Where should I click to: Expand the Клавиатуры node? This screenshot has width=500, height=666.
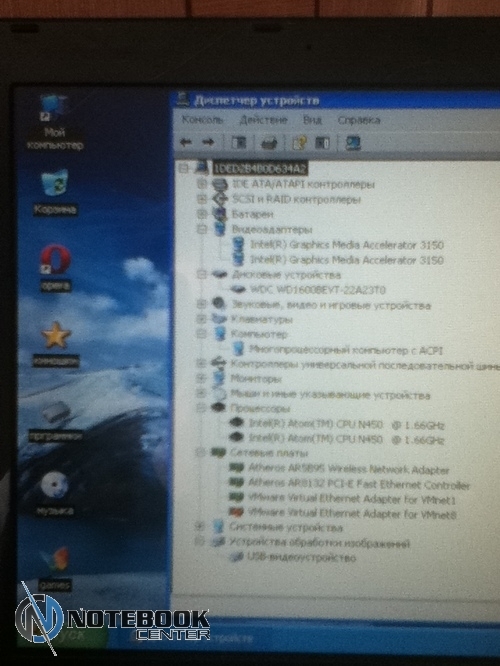pos(201,319)
